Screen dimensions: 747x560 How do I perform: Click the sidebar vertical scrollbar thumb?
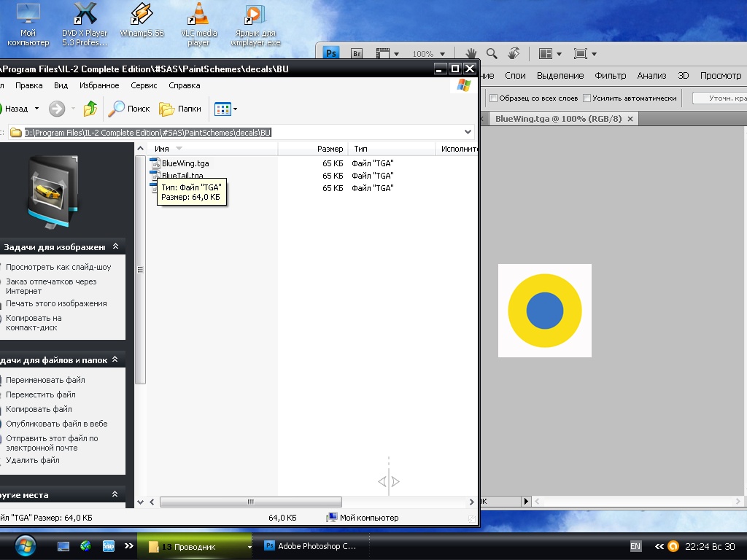(x=140, y=269)
